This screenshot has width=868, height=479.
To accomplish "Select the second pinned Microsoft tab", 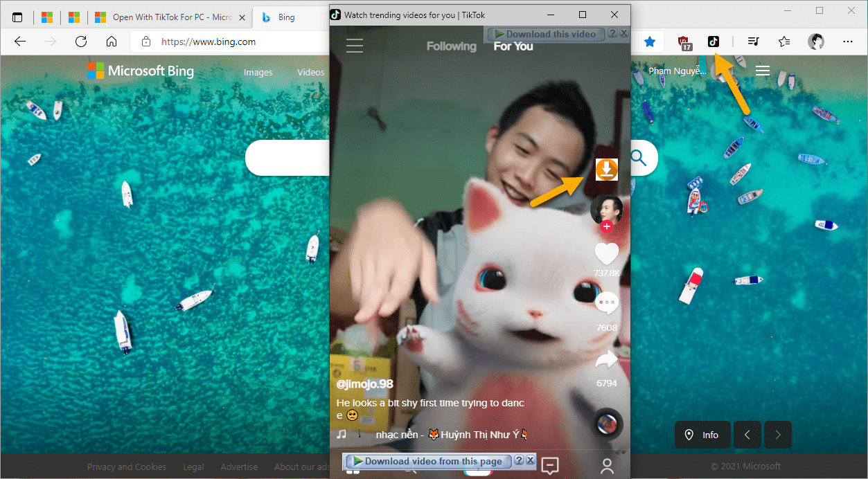I will pyautogui.click(x=74, y=17).
